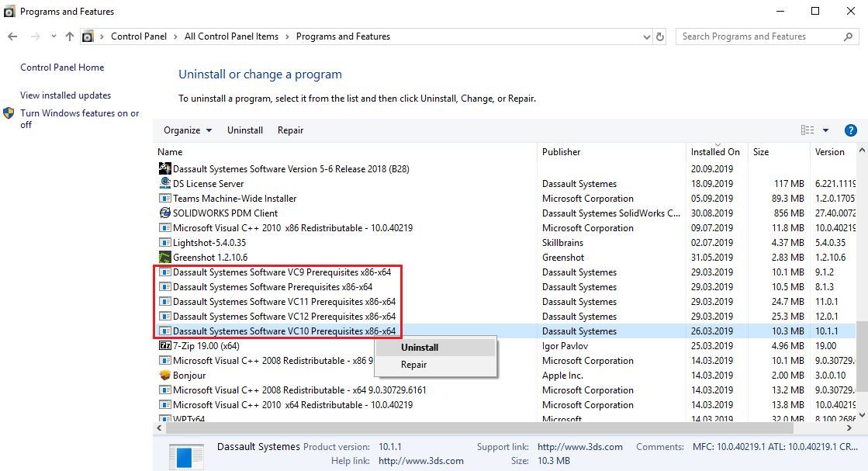
Task: Refresh the address bar location
Action: [660, 36]
